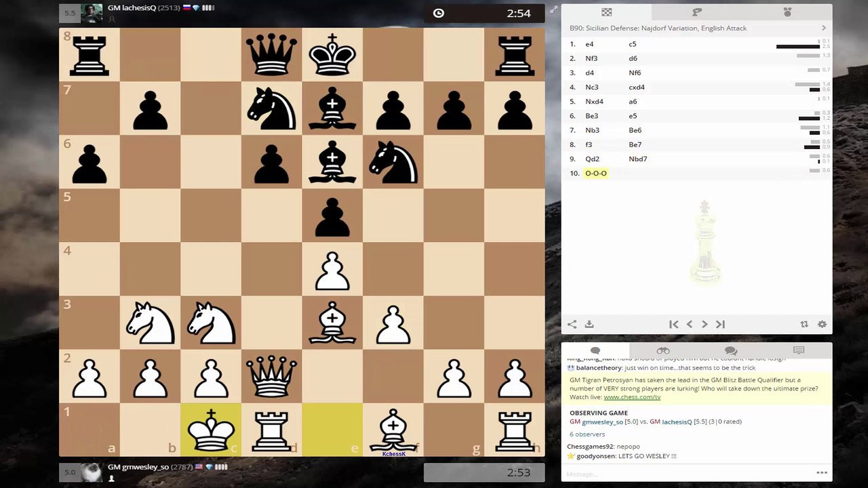This screenshot has width=868, height=488.
Task: Select move Qd2 in move list
Action: (x=593, y=159)
